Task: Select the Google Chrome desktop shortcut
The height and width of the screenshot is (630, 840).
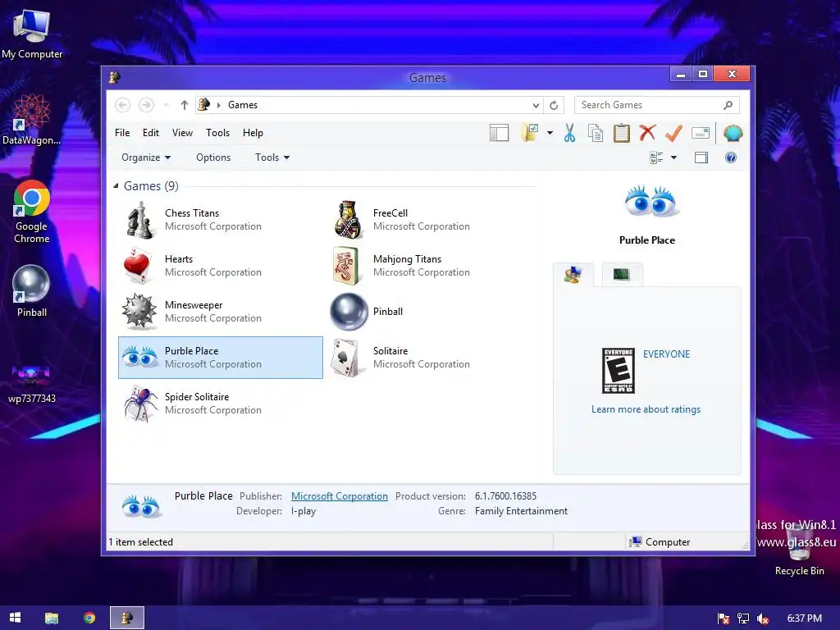Action: click(32, 212)
